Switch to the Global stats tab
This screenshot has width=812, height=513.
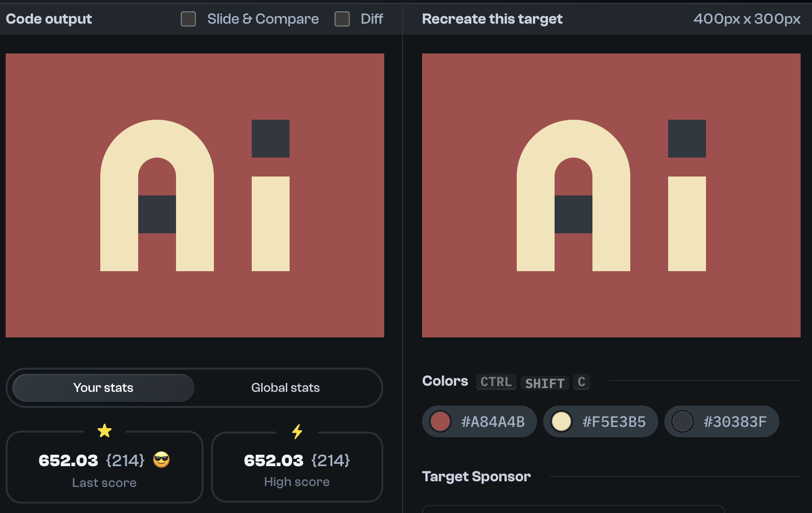coord(285,388)
